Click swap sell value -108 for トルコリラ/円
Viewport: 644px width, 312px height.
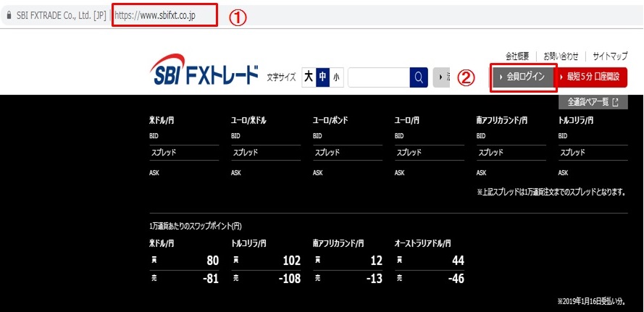[290, 279]
